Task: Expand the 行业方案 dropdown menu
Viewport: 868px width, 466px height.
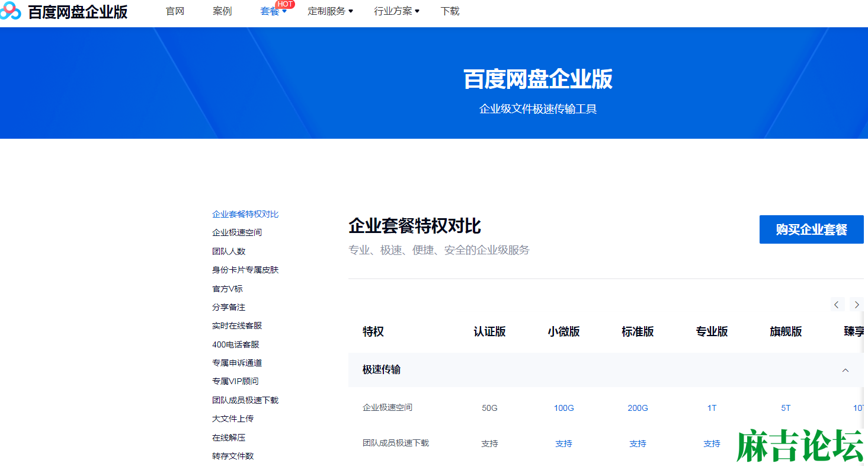Action: pos(396,11)
